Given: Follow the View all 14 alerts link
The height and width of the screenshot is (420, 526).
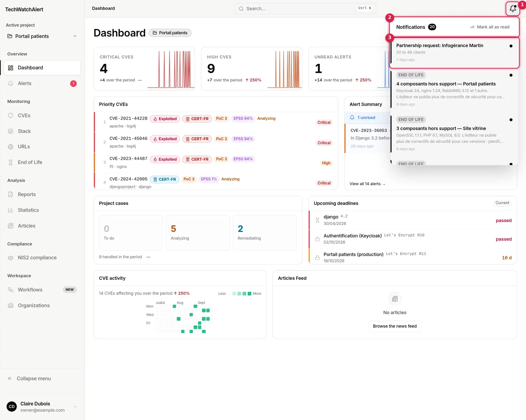Looking at the screenshot, I should 367,184.
